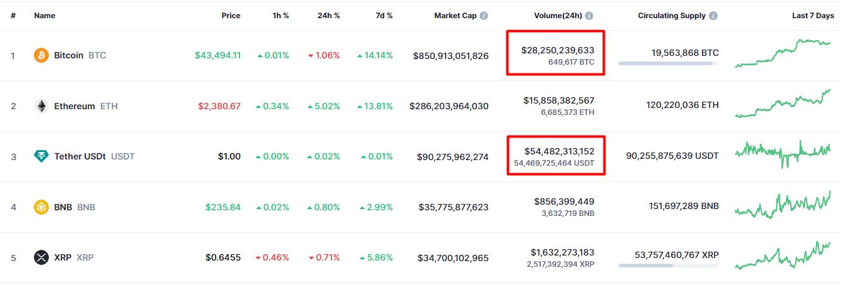Click the XRP coin logo icon
Image resolution: width=868 pixels, height=285 pixels.
coord(41,257)
